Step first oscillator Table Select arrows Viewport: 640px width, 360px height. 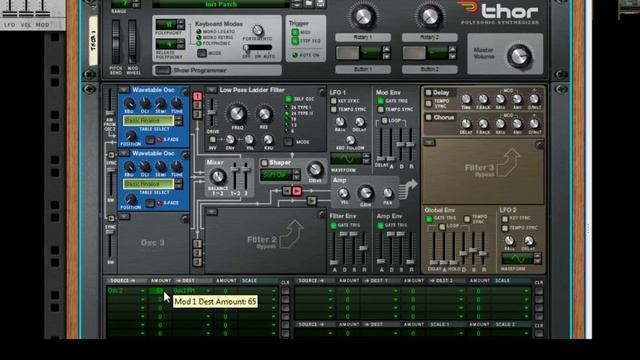178,120
